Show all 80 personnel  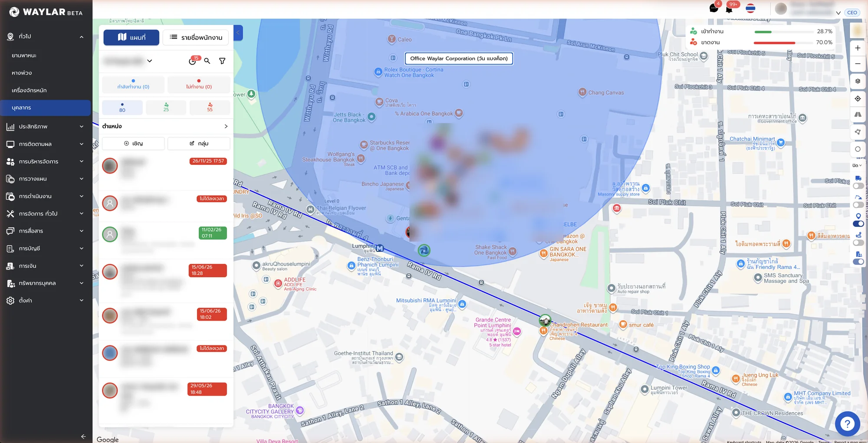point(122,108)
